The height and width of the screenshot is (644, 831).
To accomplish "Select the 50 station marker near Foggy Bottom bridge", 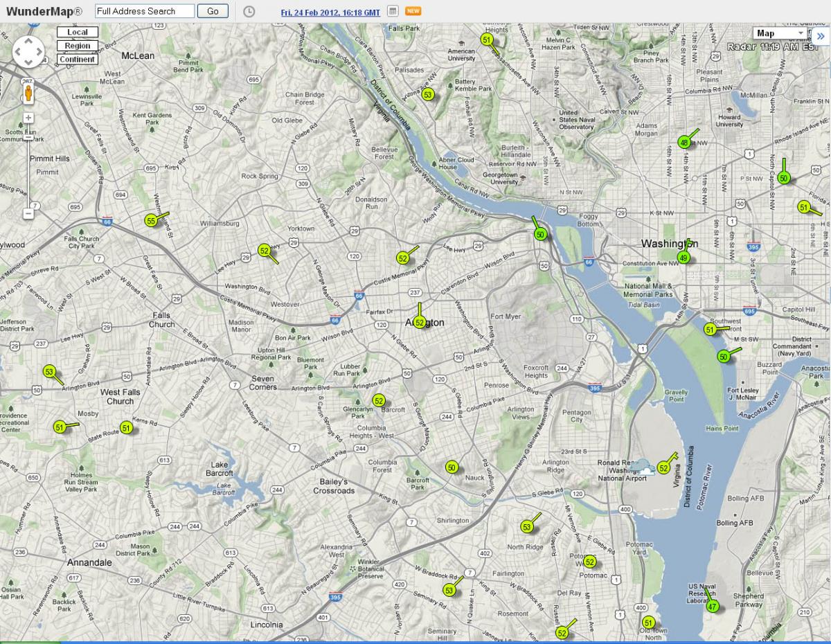I will [x=541, y=235].
